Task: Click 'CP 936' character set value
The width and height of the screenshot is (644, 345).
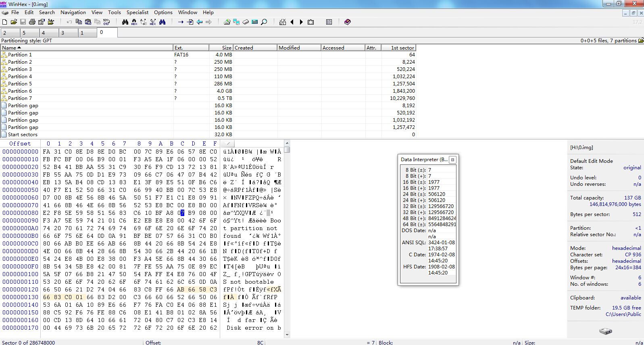Action: pyautogui.click(x=633, y=255)
